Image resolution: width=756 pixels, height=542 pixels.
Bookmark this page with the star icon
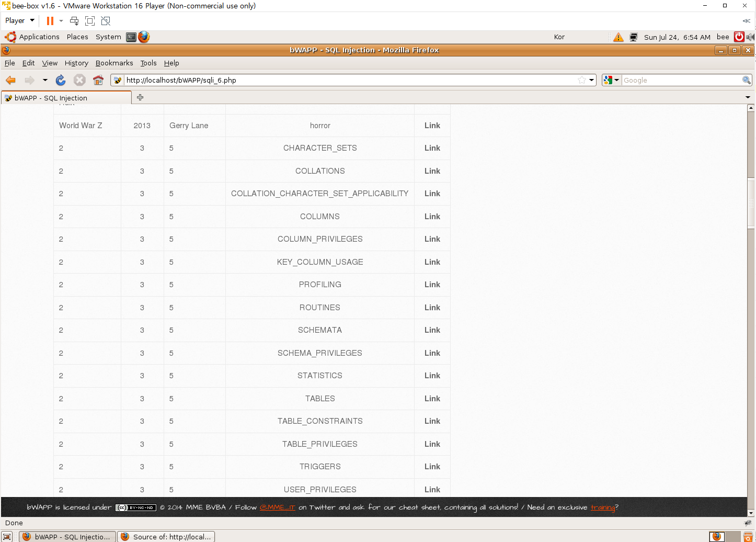pos(582,80)
